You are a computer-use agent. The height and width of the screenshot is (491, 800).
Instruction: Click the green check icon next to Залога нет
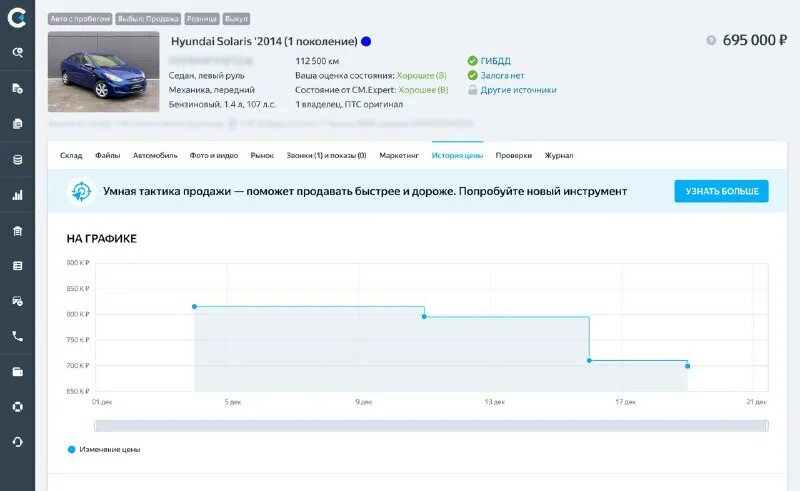click(472, 75)
